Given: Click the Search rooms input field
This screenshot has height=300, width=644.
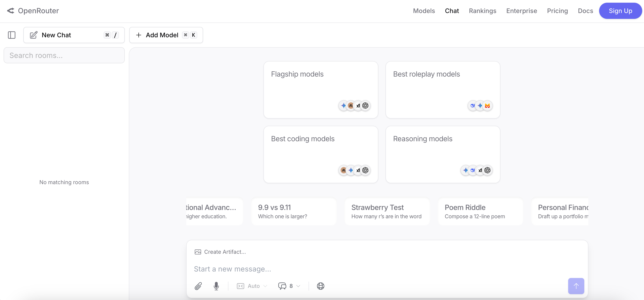Looking at the screenshot, I should 64,55.
